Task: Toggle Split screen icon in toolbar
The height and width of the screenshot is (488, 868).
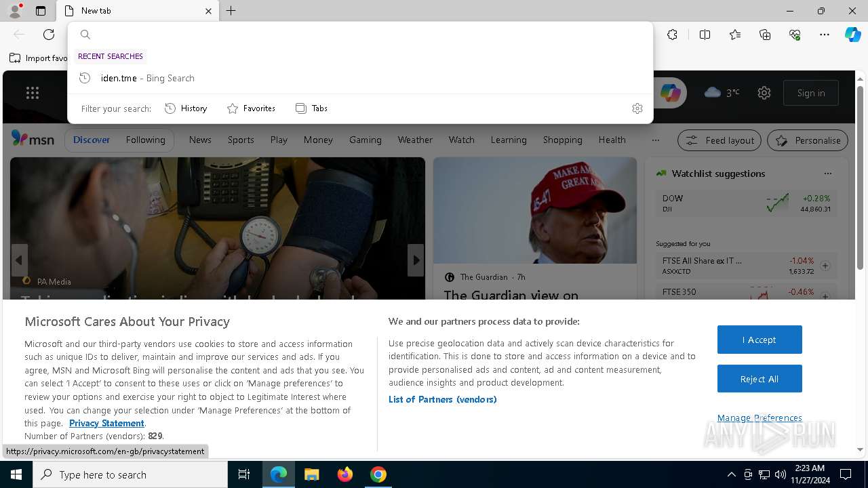Action: point(705,35)
